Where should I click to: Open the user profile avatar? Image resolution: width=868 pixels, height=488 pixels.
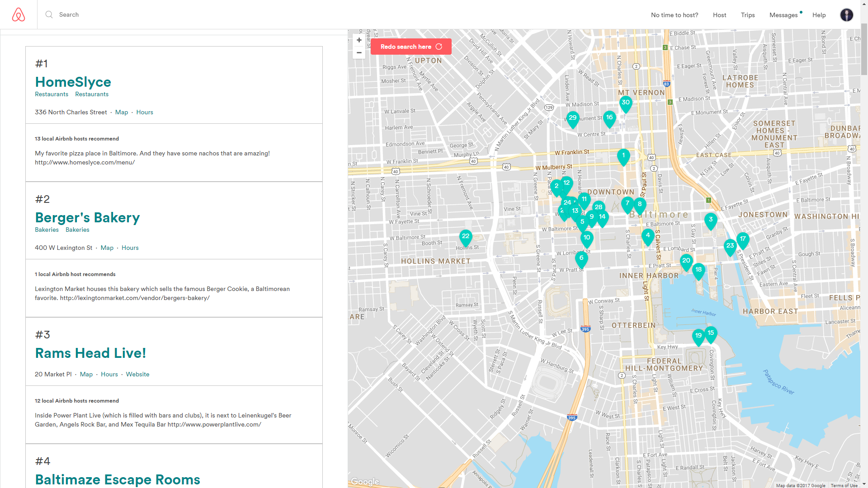(x=846, y=15)
